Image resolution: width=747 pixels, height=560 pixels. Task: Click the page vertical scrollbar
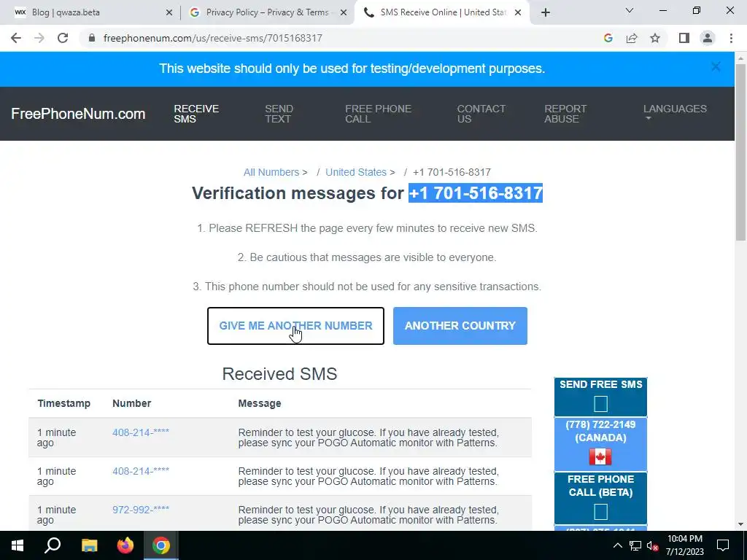coord(740,152)
